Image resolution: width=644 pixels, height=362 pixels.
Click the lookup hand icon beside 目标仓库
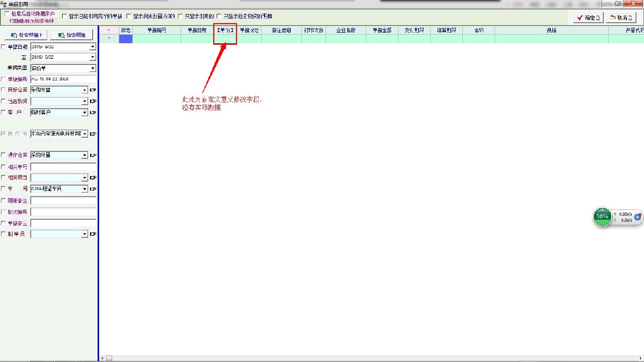click(x=93, y=90)
